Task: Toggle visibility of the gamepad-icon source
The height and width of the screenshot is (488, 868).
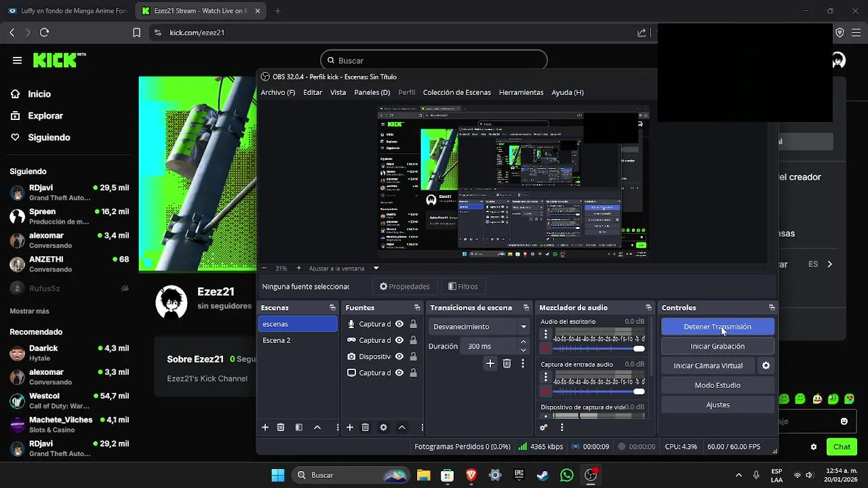Action: tap(399, 340)
